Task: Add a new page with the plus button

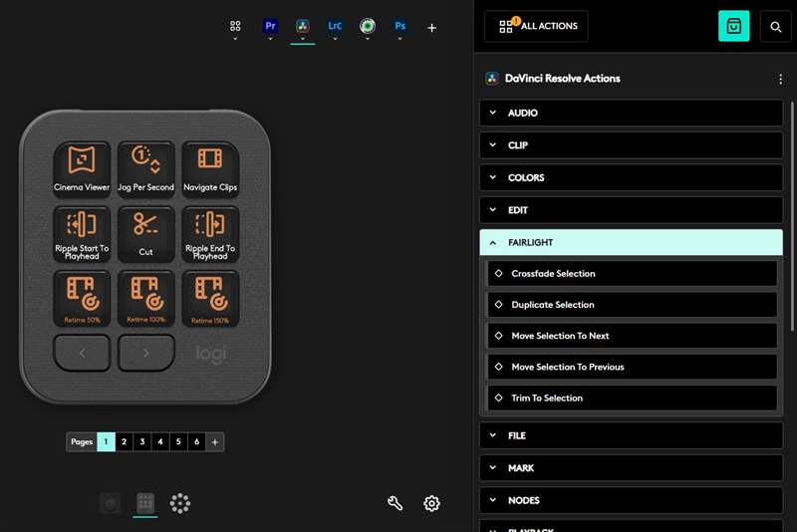Action: tap(215, 442)
